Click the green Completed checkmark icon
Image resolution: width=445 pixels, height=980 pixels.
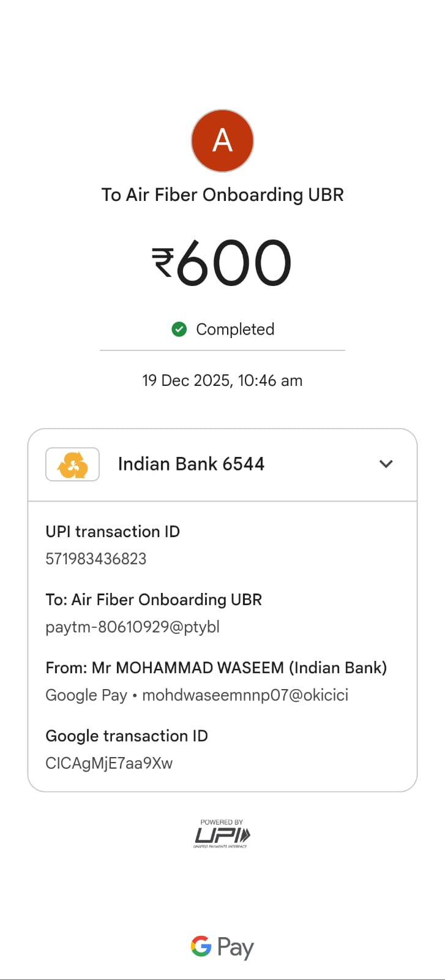pyautogui.click(x=179, y=330)
